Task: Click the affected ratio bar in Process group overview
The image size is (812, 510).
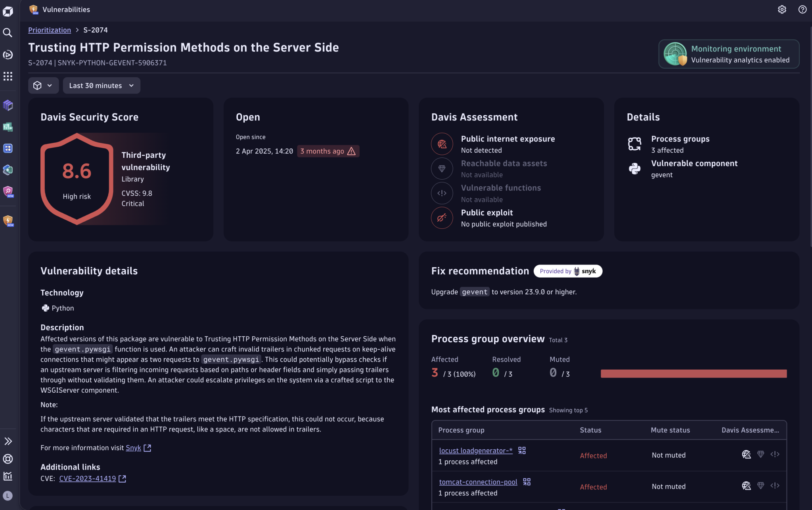Action: 693,373
